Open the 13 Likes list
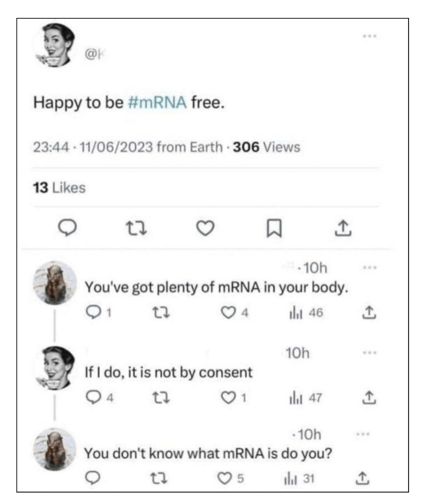This screenshot has width=425, height=504. coord(59,188)
